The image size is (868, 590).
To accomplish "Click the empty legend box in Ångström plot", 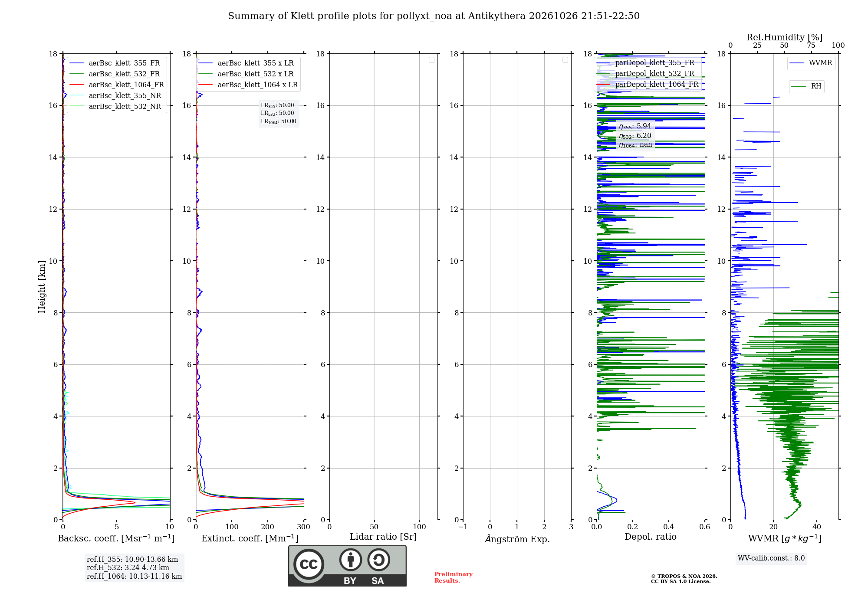I will pos(565,60).
